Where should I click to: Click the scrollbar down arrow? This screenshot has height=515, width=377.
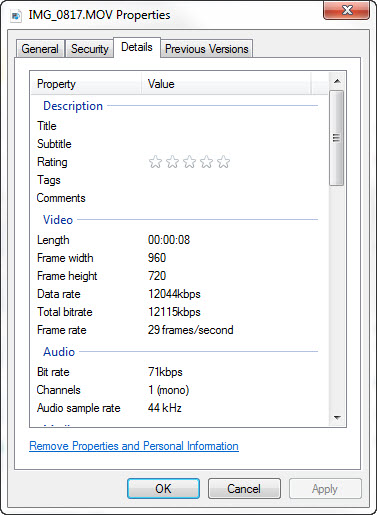(337, 417)
